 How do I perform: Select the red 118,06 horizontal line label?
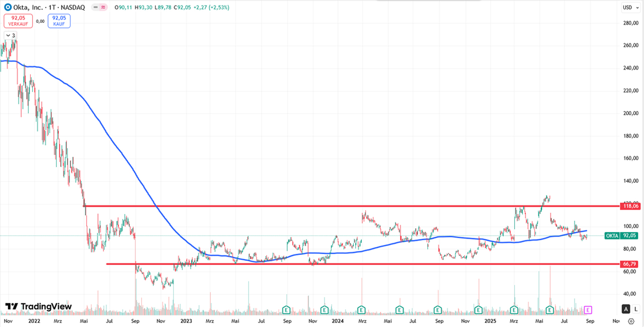click(x=631, y=206)
